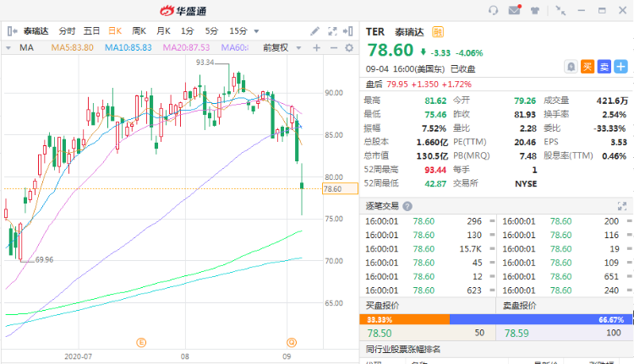Click the 买盘报价 header
Screen dimensions: 634x364
coord(382,306)
